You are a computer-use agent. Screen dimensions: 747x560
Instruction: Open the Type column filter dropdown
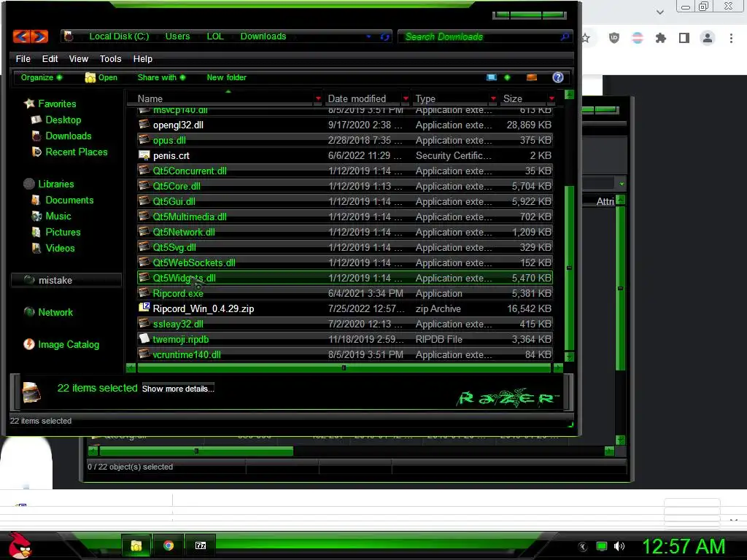point(493,98)
